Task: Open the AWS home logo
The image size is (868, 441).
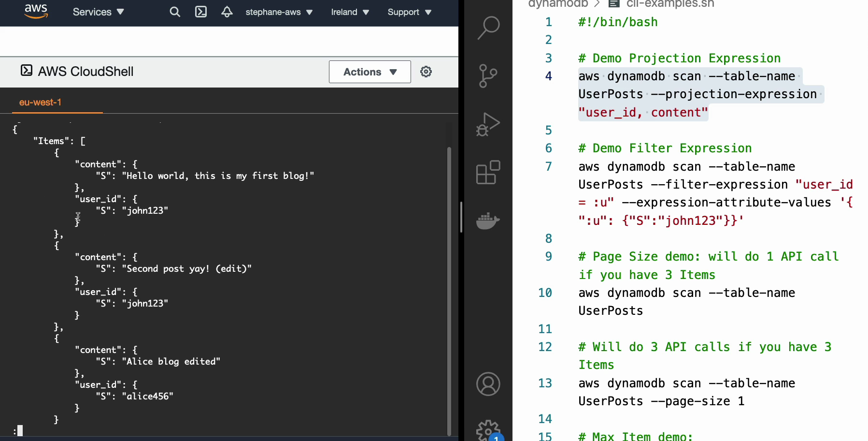Action: tap(36, 11)
